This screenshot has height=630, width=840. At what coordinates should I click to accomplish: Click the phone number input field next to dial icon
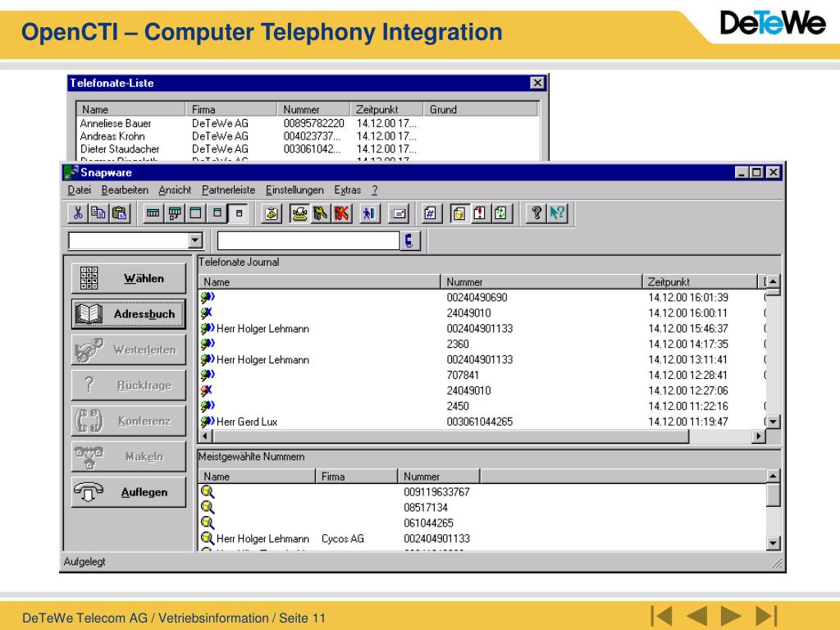(308, 240)
